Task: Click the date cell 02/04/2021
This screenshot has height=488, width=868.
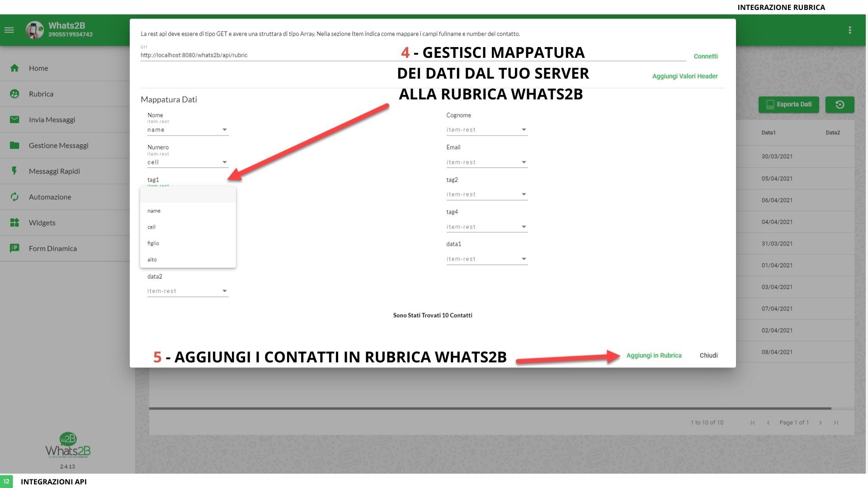Action: [x=777, y=331]
